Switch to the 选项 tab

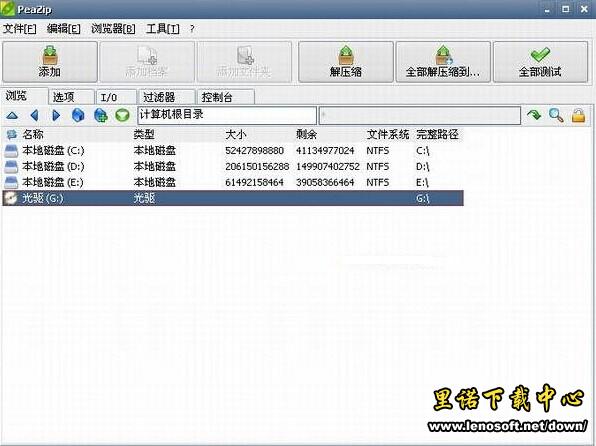point(71,97)
